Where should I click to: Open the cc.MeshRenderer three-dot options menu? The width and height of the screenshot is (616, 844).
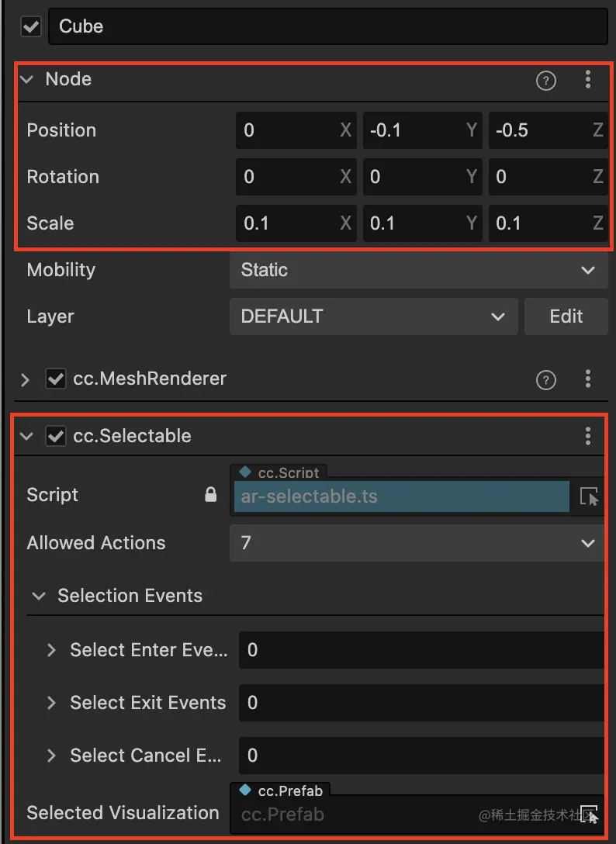[588, 380]
